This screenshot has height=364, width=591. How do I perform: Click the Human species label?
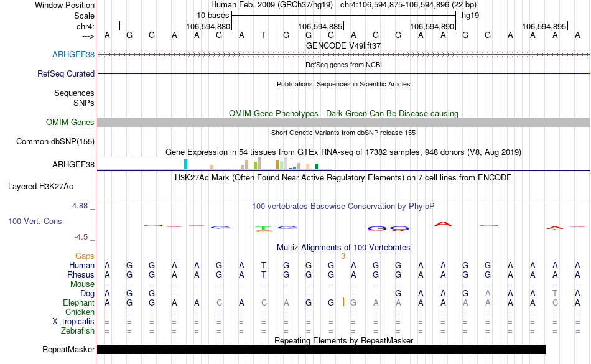point(81,265)
